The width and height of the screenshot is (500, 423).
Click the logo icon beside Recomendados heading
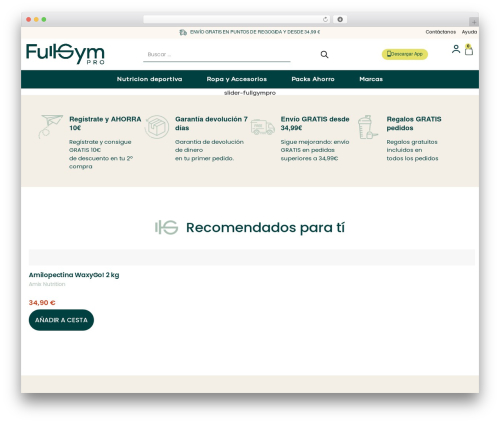pyautogui.click(x=166, y=227)
